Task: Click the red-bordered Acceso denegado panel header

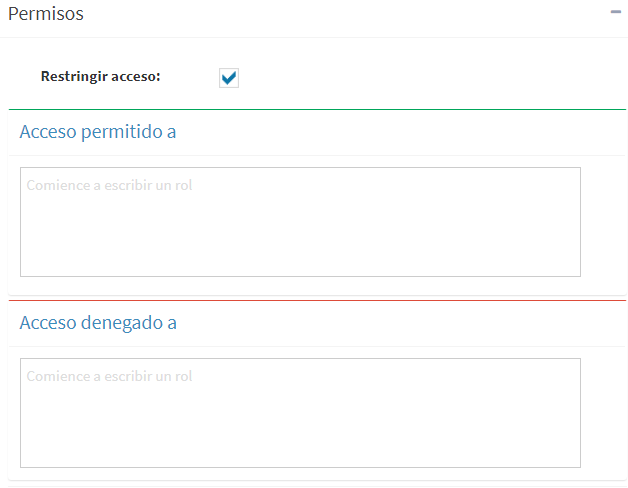Action: [x=317, y=323]
